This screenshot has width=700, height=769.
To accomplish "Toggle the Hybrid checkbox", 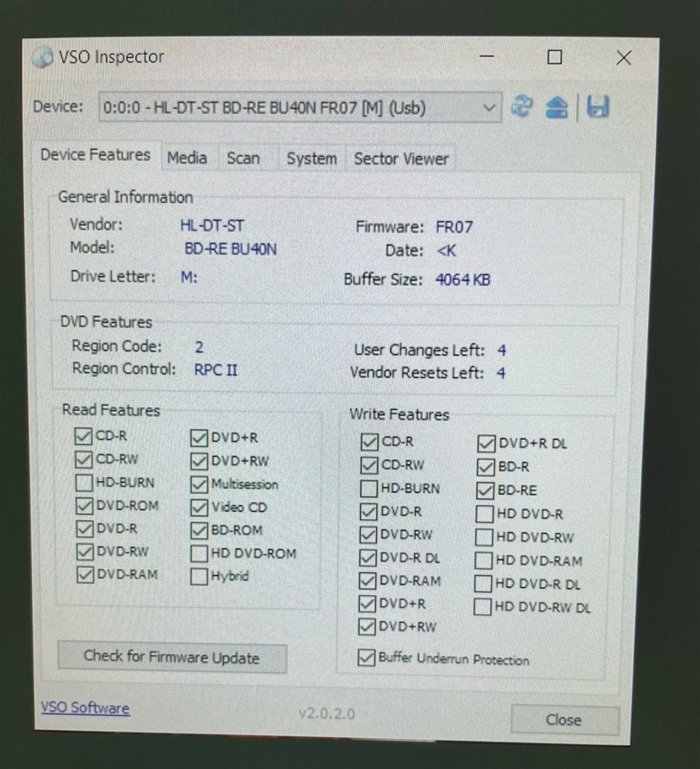I will [199, 576].
